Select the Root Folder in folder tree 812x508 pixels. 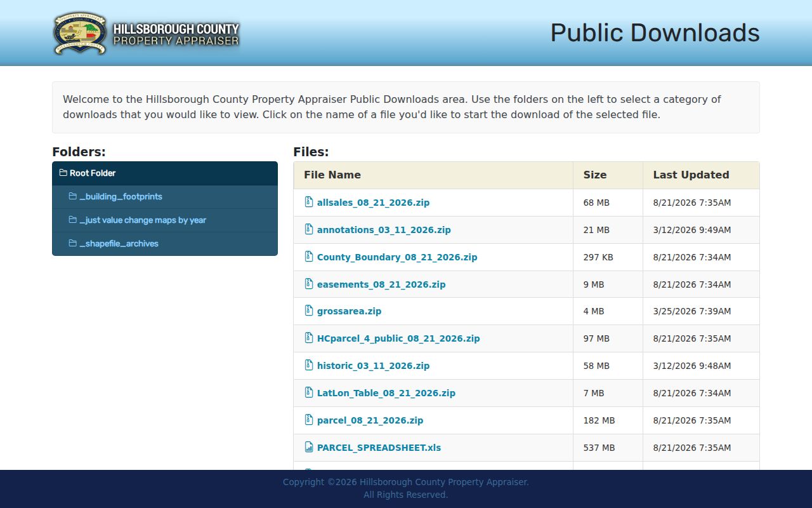point(165,173)
